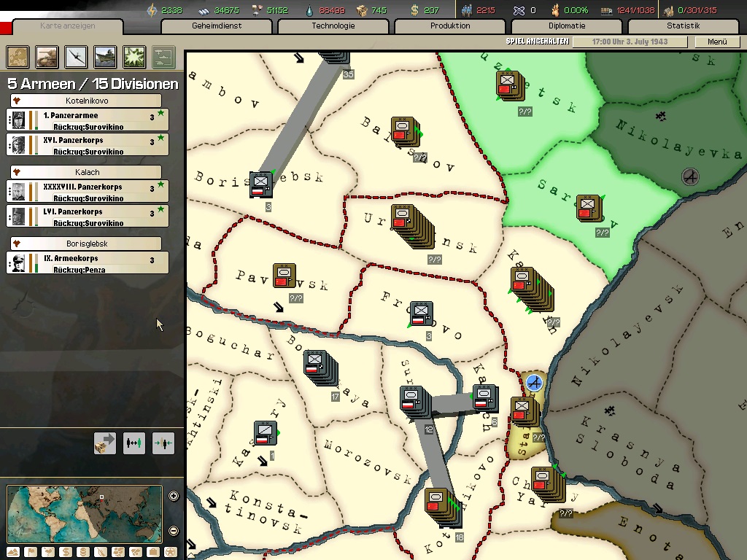Select the LVI. Panzerkorps unit row
Image resolution: width=747 pixels, height=560 pixels.
pyautogui.click(x=88, y=216)
